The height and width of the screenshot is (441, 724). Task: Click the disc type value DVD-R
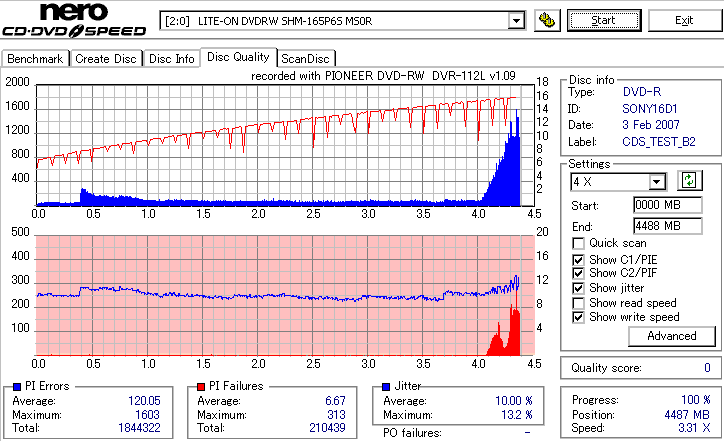point(642,92)
